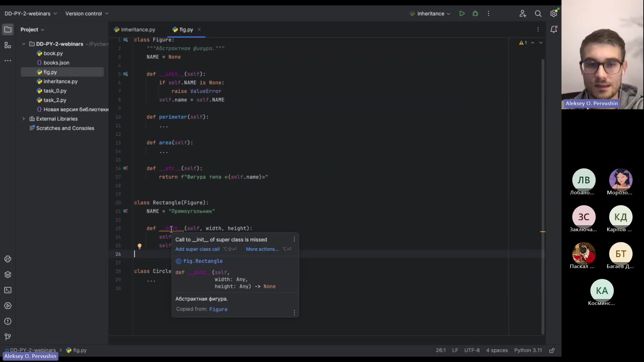Click the editor vertical scrollbar
The image size is (644, 362).
point(543,196)
